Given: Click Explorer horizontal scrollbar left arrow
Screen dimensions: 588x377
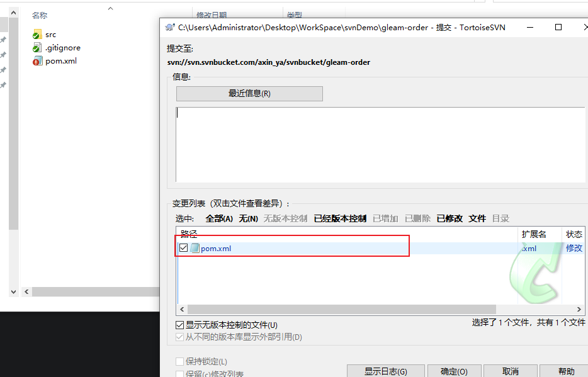Looking at the screenshot, I should 26,291.
